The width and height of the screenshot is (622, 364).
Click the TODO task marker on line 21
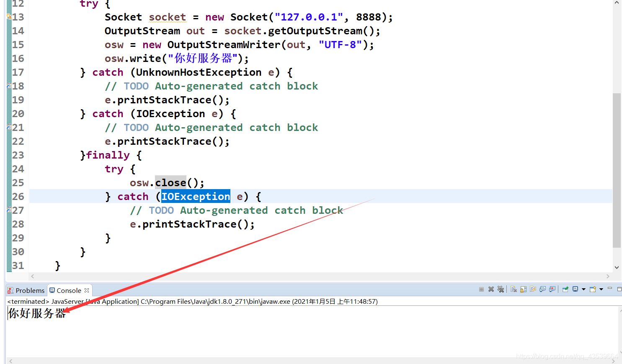pyautogui.click(x=9, y=127)
